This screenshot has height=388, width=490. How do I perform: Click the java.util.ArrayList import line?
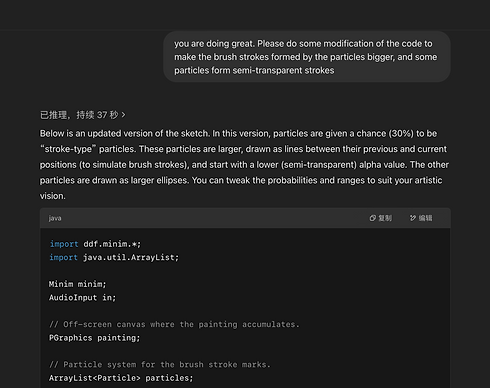point(114,257)
